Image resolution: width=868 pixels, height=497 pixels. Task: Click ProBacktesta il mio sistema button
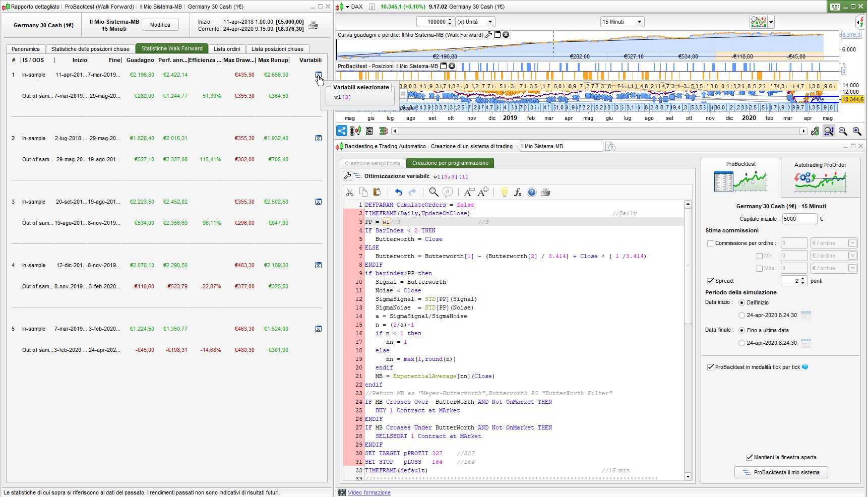point(781,472)
